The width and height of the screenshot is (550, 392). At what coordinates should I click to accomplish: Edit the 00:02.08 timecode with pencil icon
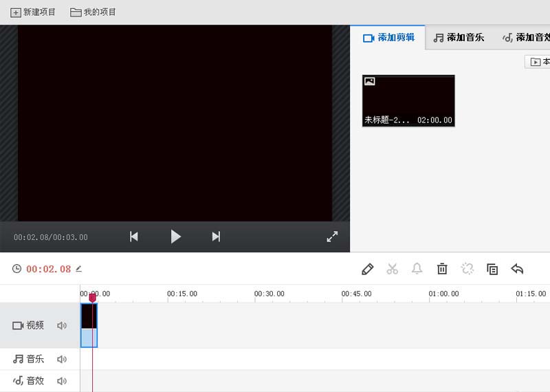point(78,269)
